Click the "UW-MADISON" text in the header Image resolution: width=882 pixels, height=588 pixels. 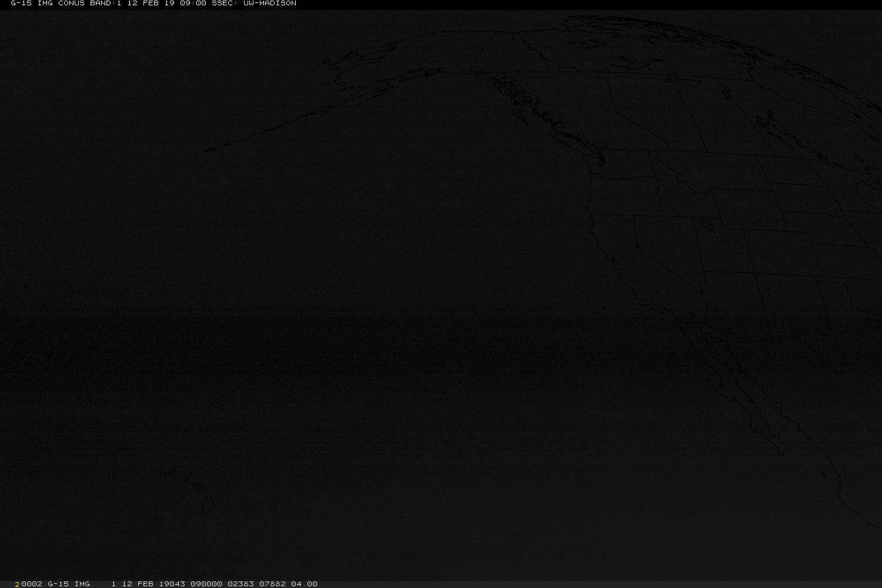coord(270,4)
